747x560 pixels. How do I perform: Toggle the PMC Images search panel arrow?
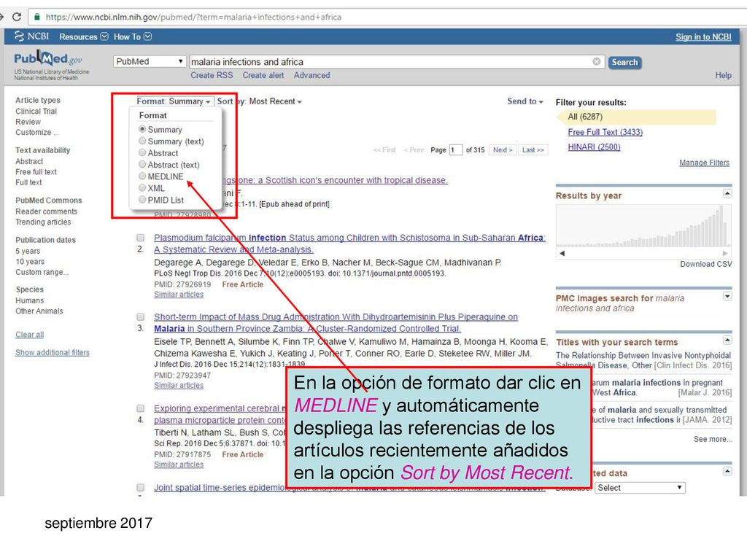727,296
